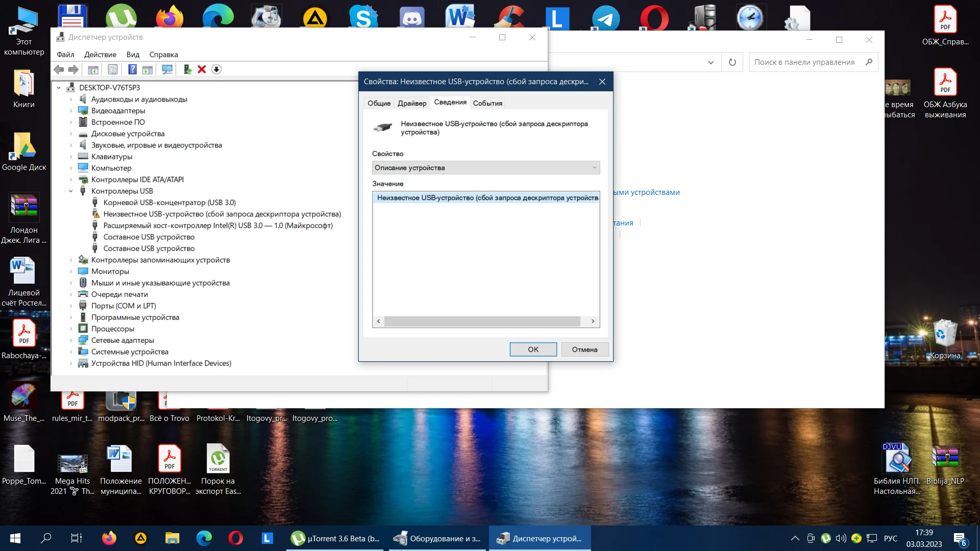Open the Свойство property dropdown
This screenshot has height=551, width=980.
coord(485,168)
